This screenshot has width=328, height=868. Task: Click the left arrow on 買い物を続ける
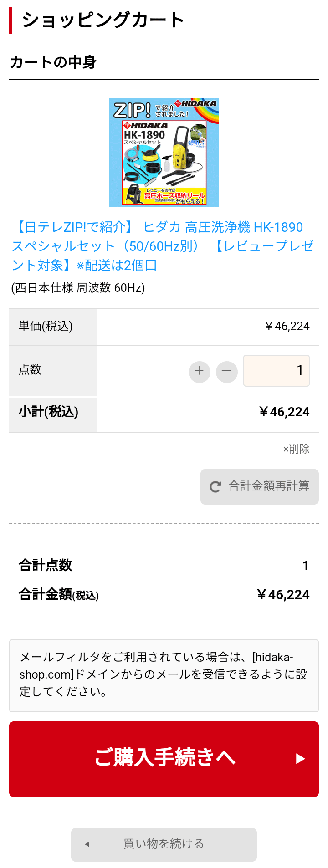coord(87,844)
